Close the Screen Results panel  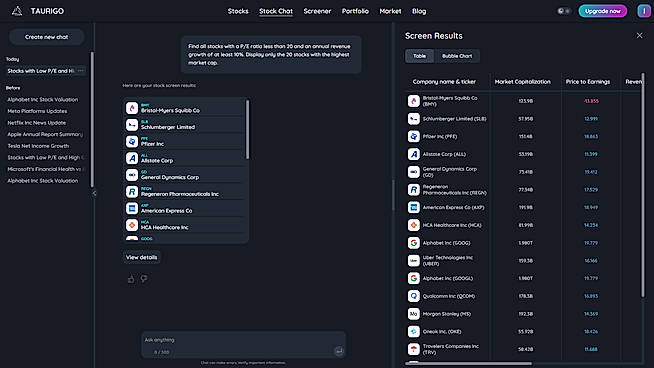click(x=639, y=35)
